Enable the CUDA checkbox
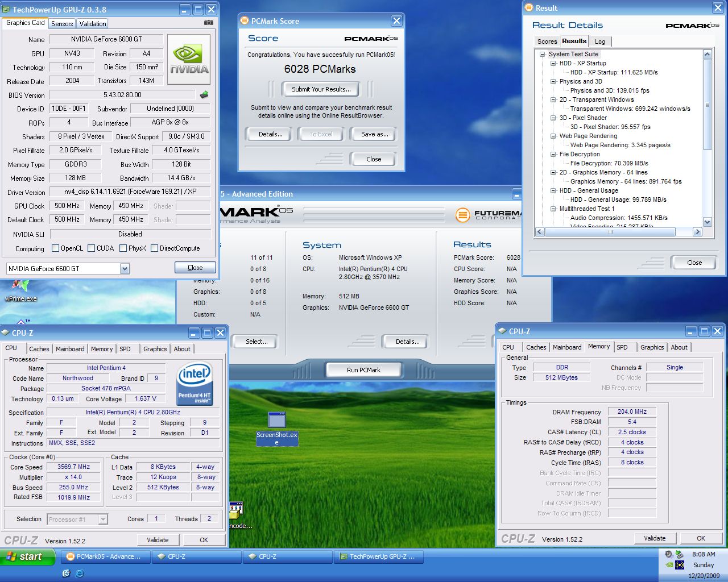 click(x=91, y=248)
